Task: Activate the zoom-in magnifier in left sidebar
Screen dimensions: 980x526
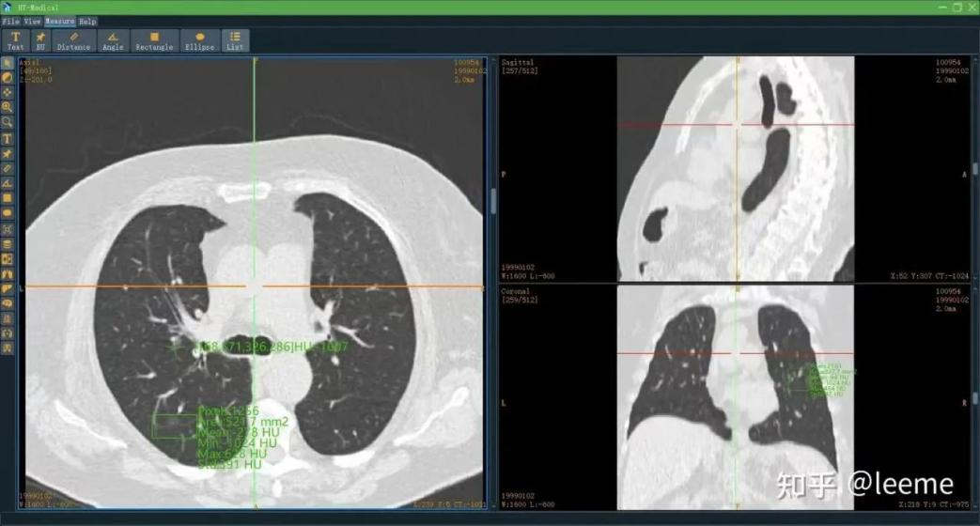Action: coord(8,108)
